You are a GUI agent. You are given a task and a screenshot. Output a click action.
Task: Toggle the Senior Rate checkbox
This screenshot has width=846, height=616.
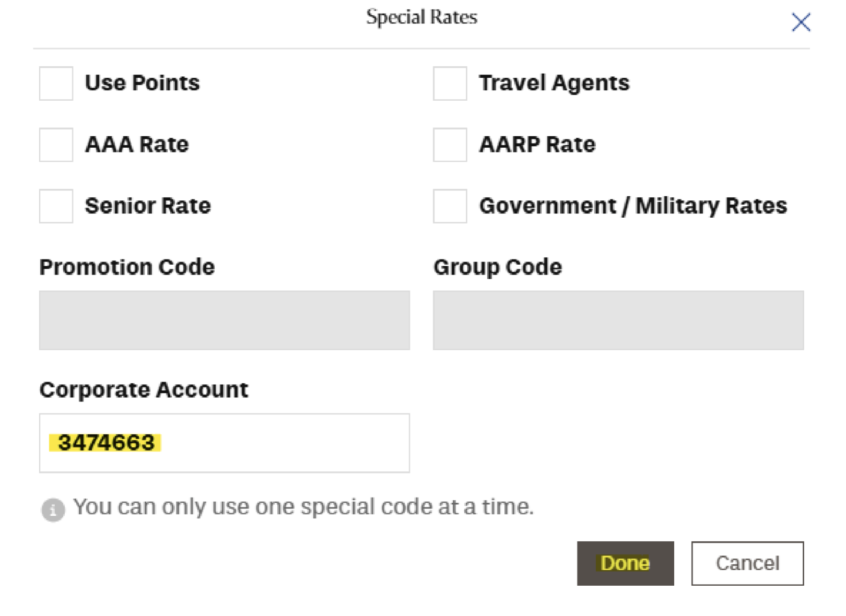[56, 206]
